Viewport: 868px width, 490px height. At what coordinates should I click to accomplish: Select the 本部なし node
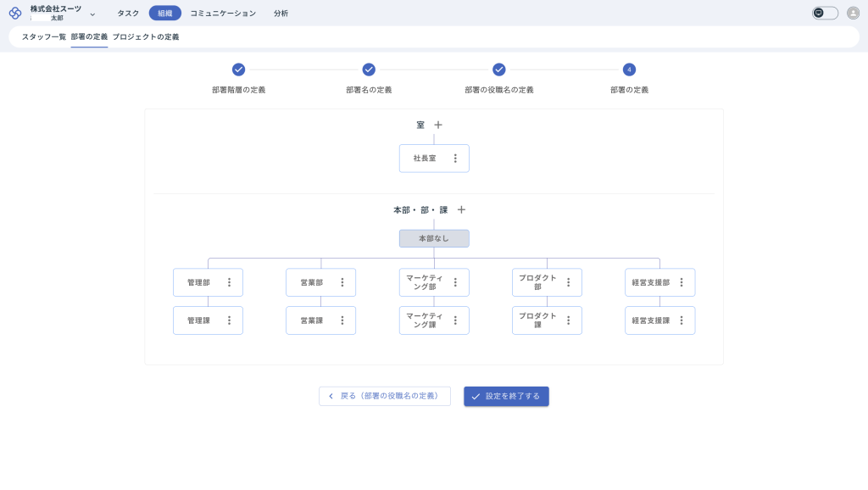434,239
